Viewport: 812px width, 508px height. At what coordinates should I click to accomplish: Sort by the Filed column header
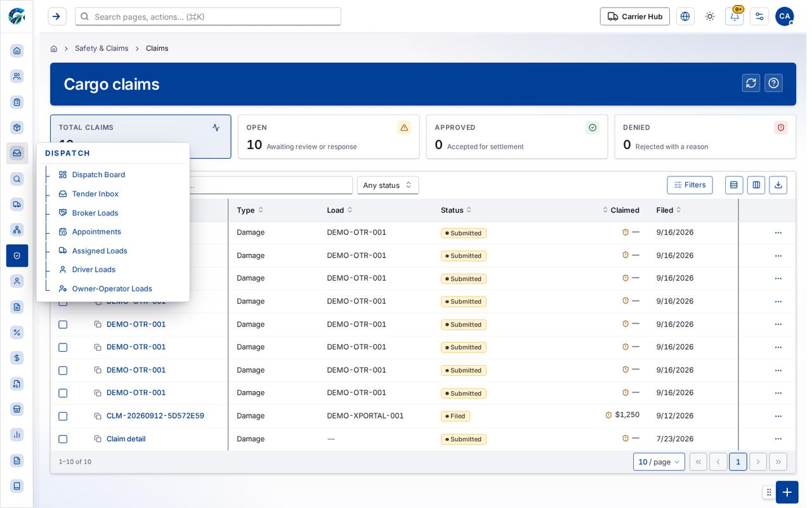(x=669, y=210)
